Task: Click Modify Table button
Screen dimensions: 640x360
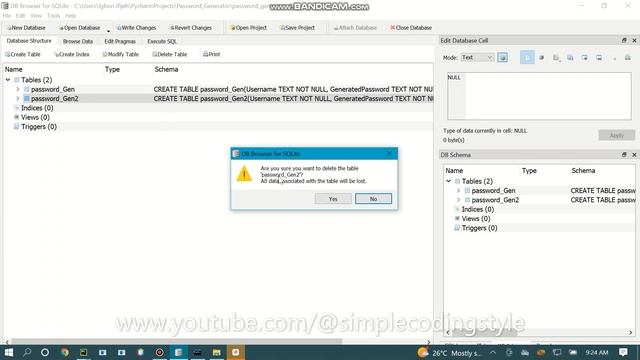Action: (121, 54)
